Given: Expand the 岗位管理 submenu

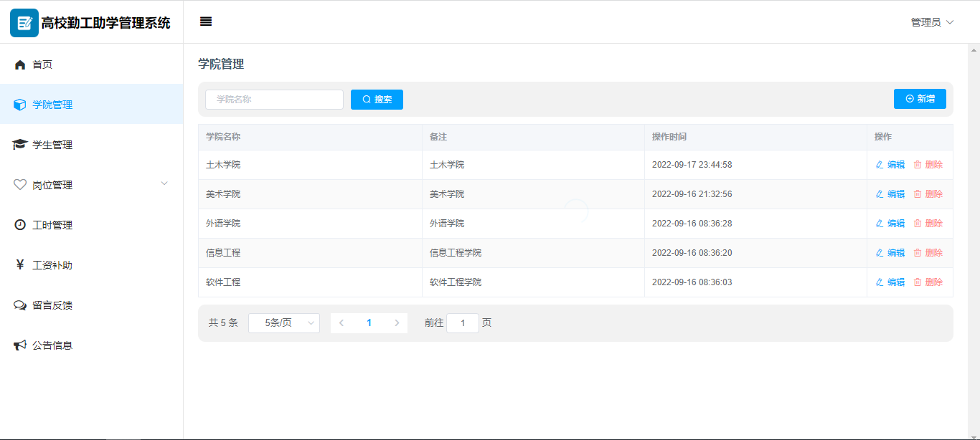Looking at the screenshot, I should [x=91, y=185].
